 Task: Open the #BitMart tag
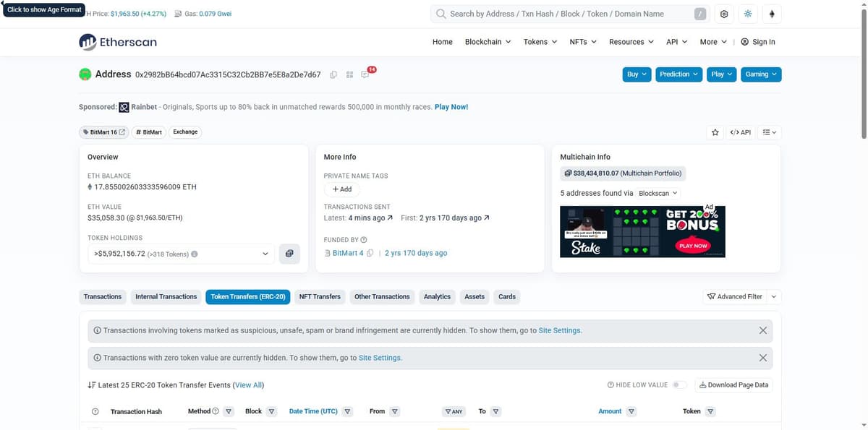pos(149,132)
